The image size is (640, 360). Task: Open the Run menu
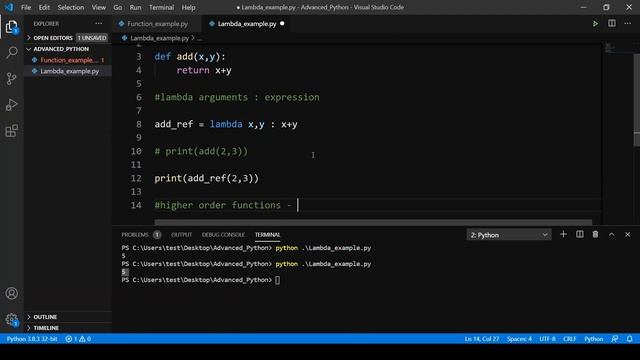[135, 7]
